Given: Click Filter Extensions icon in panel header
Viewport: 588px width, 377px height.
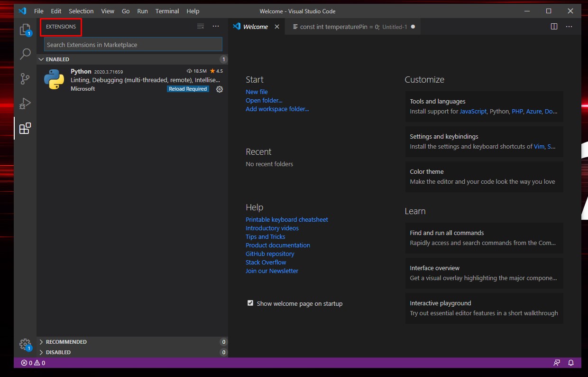Looking at the screenshot, I should click(x=200, y=27).
